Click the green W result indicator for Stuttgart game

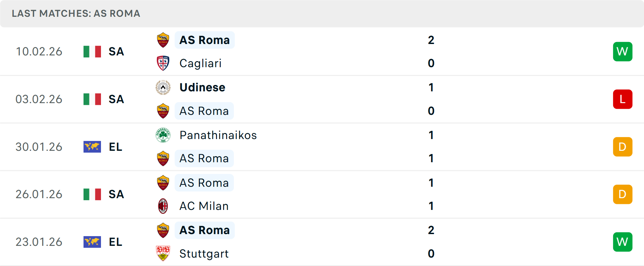(623, 242)
